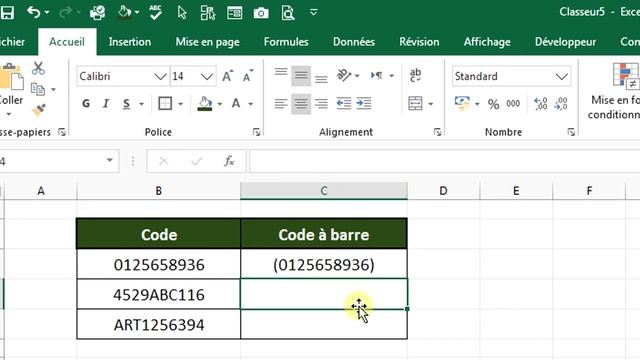Select cell containing (0125658936)

pos(324,264)
